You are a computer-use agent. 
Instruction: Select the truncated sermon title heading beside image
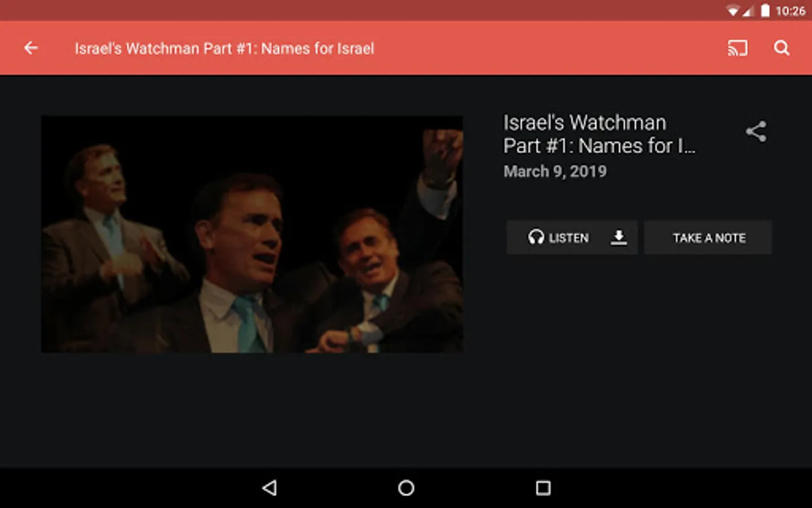pyautogui.click(x=599, y=134)
